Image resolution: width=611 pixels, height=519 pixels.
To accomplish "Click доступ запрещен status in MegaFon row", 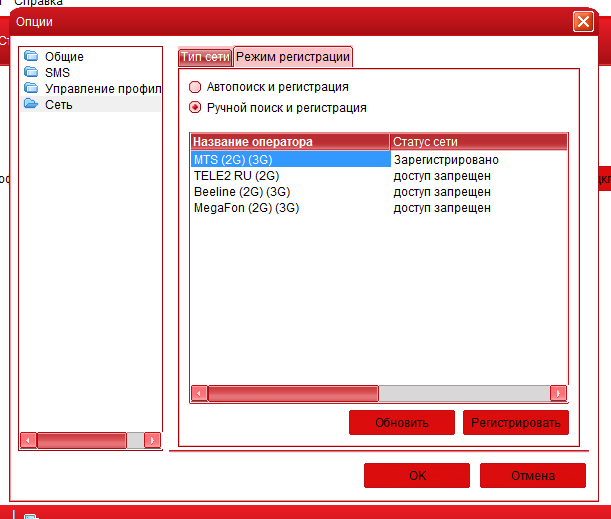I will tap(442, 208).
